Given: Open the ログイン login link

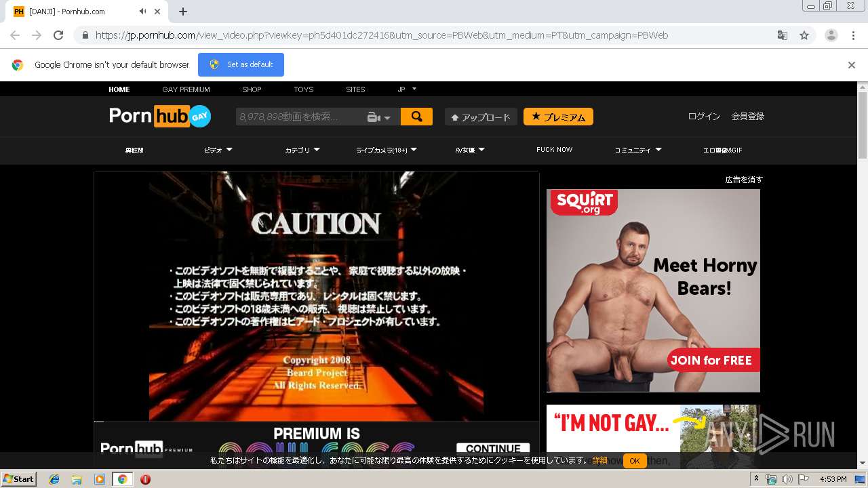Looking at the screenshot, I should coord(704,117).
